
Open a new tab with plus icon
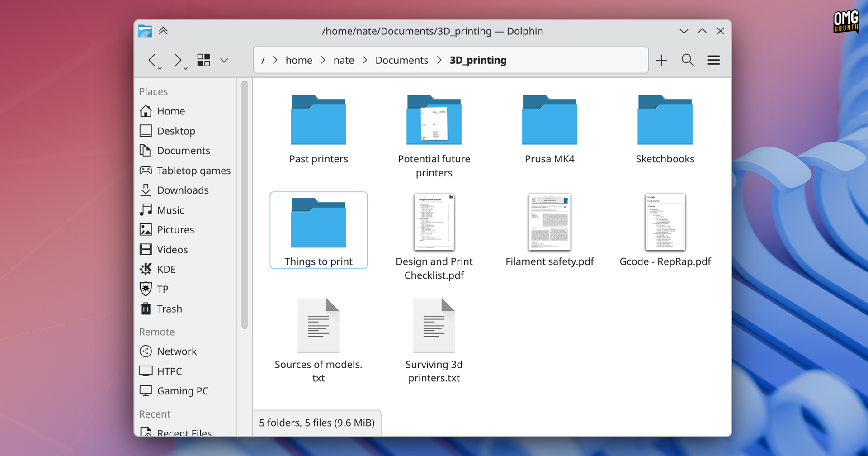[661, 60]
